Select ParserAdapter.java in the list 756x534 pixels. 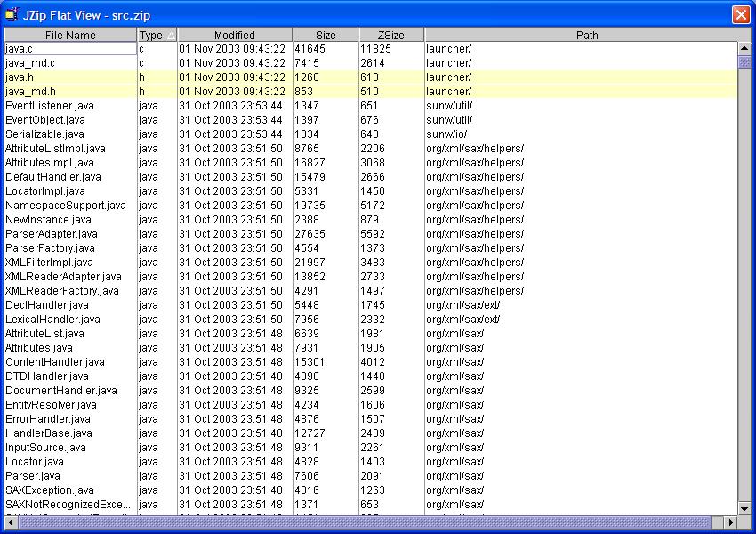pyautogui.click(x=52, y=233)
